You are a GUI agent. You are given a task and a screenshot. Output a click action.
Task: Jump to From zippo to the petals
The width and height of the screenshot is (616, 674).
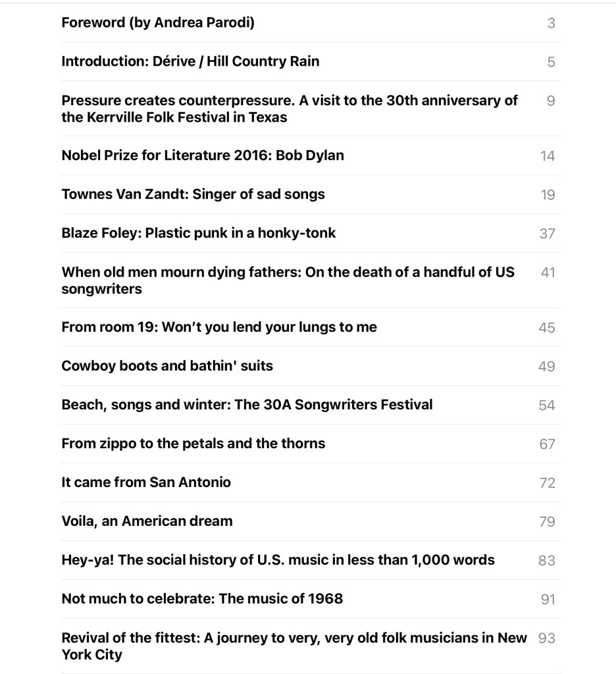pyautogui.click(x=193, y=444)
